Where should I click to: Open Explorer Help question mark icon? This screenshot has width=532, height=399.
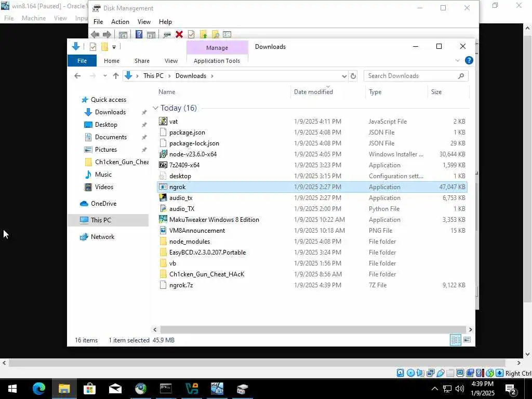pos(469,60)
